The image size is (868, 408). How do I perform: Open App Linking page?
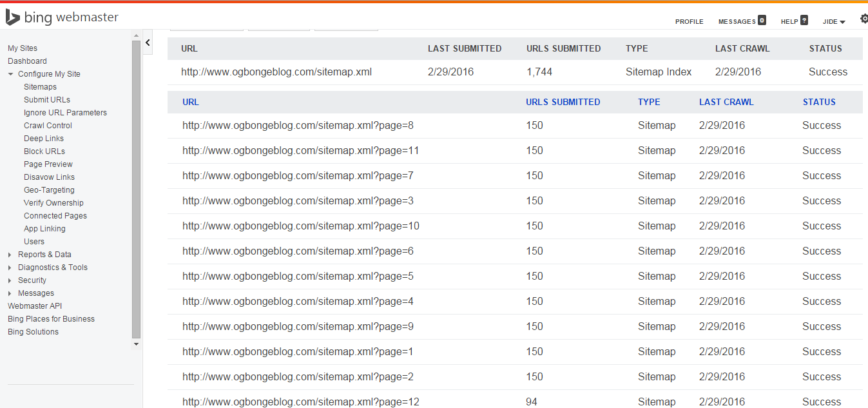click(44, 229)
